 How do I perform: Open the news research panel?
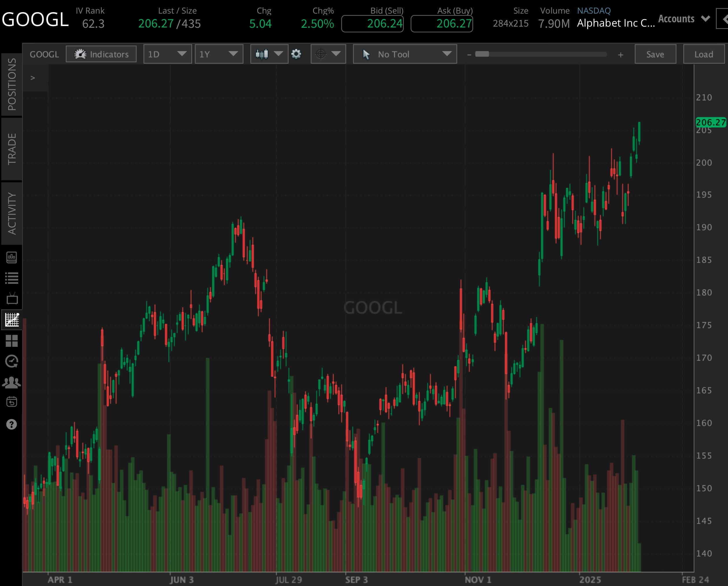12,257
